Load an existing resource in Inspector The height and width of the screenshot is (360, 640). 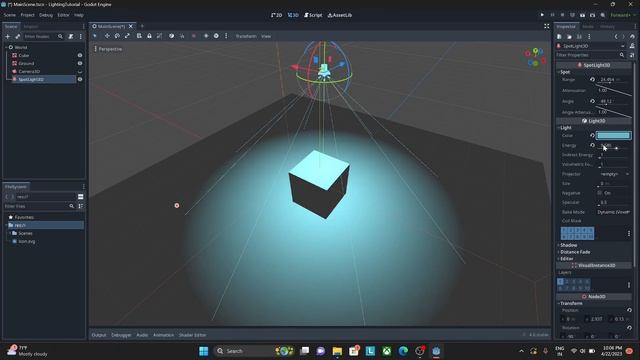(569, 36)
